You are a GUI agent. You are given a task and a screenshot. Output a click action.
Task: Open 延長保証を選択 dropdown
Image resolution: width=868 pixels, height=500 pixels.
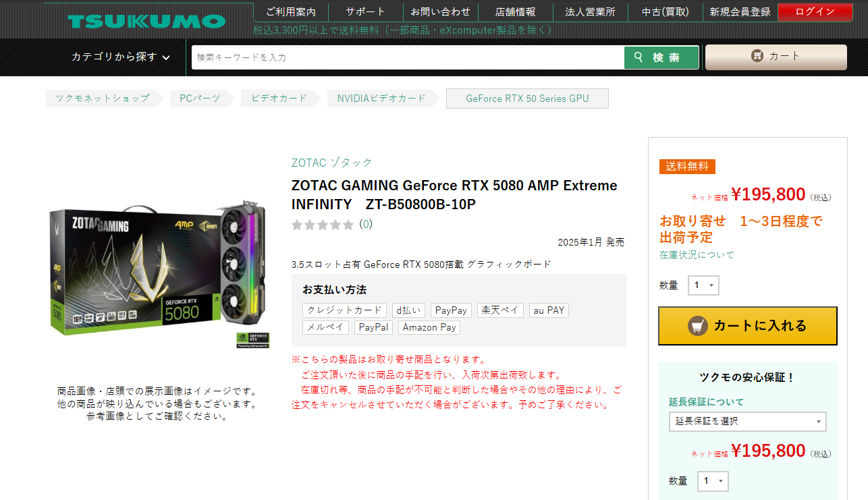pos(748,422)
